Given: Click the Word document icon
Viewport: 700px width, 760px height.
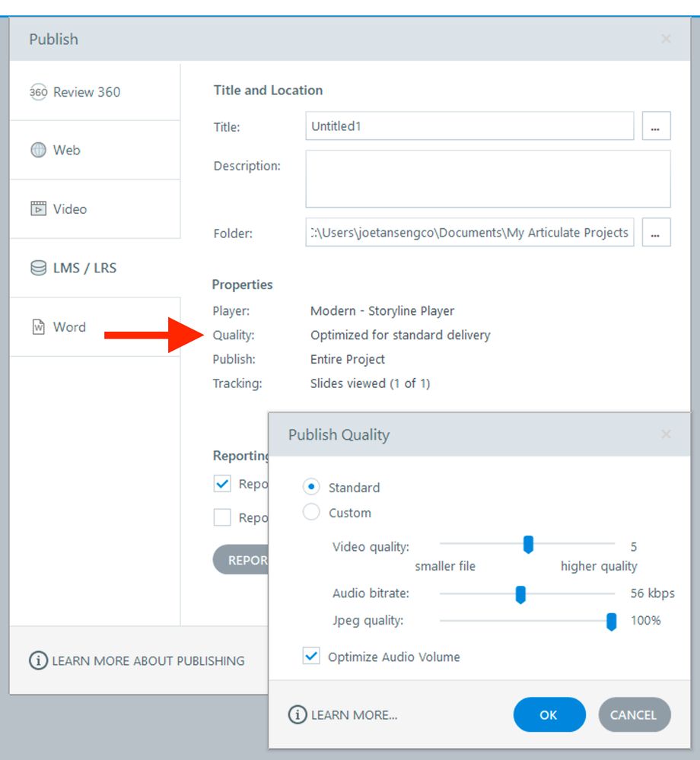Looking at the screenshot, I should (x=38, y=327).
